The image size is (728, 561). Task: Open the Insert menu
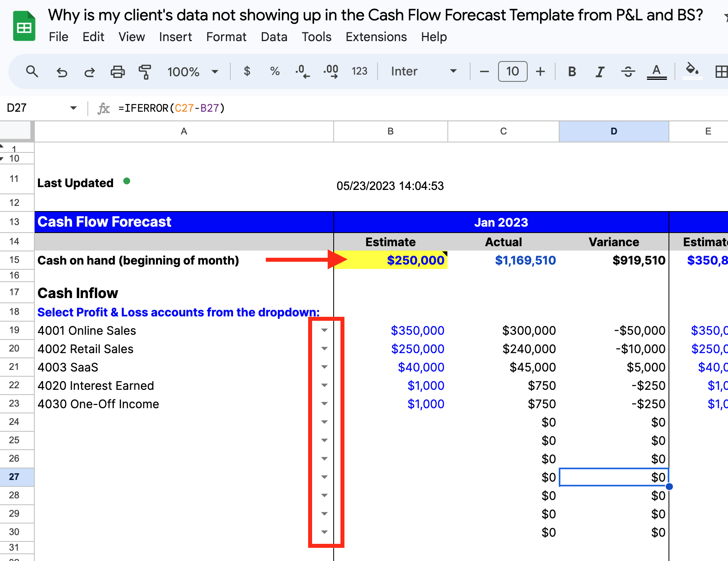[175, 37]
